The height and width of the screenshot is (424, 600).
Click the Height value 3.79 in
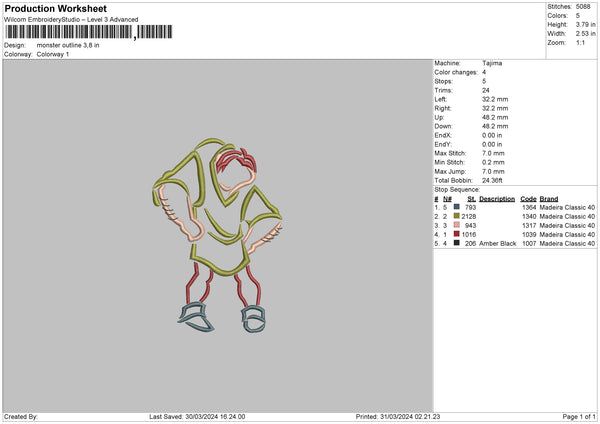pyautogui.click(x=586, y=24)
